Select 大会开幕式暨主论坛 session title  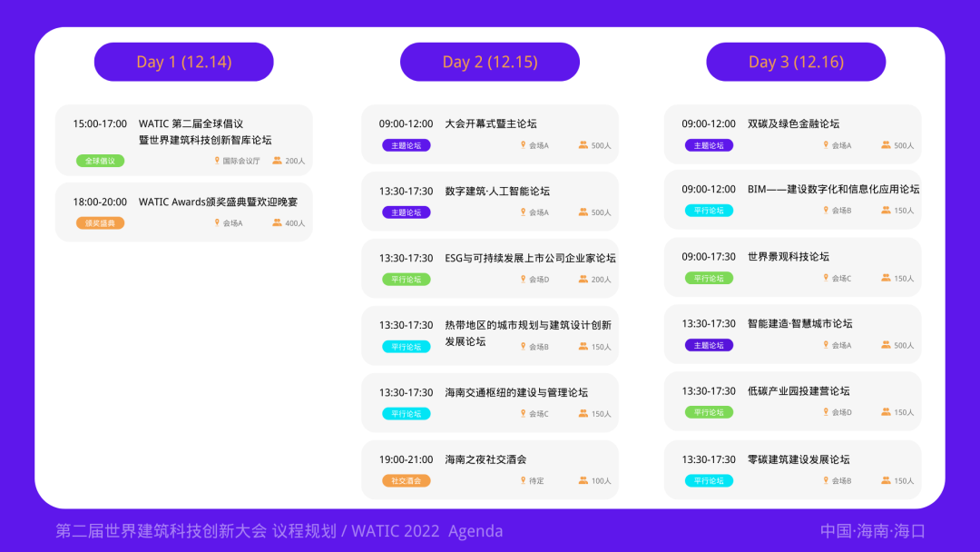click(491, 123)
